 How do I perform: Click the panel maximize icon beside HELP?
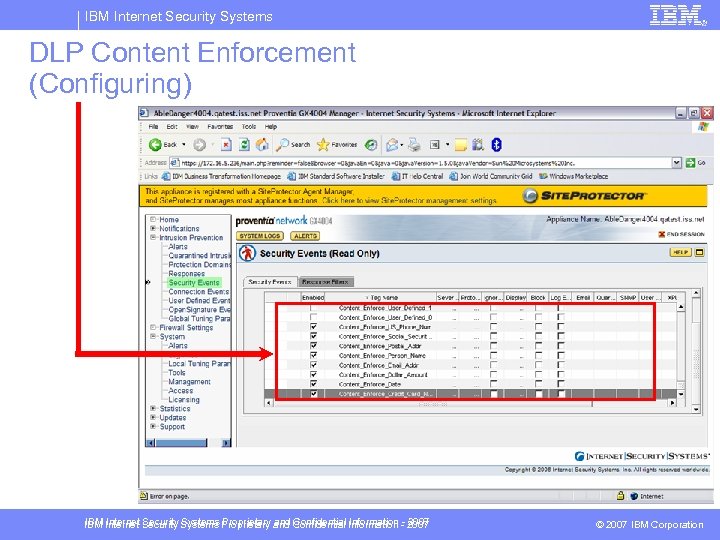(699, 252)
